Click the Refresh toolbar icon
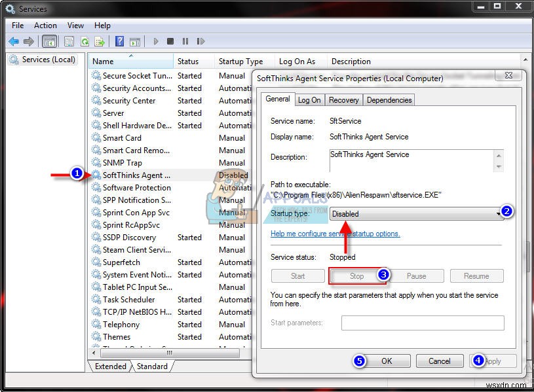 point(85,41)
